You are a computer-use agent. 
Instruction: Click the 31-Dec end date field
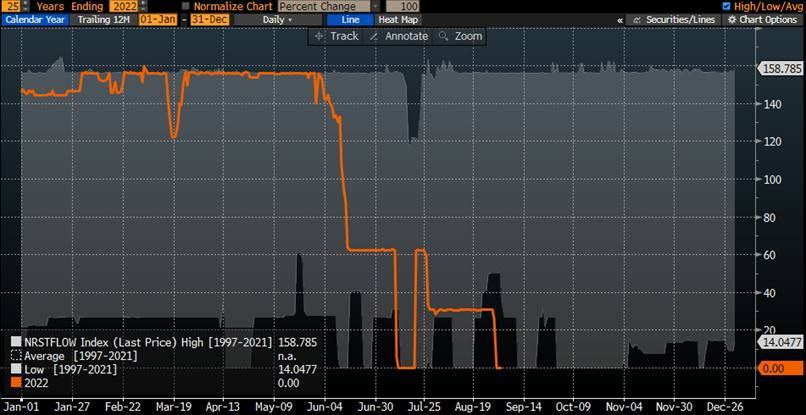point(209,20)
